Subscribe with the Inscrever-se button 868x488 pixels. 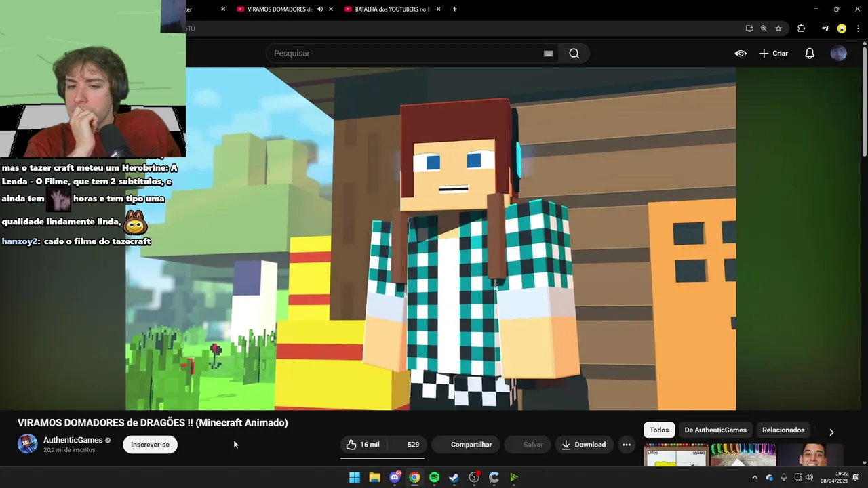pos(150,445)
